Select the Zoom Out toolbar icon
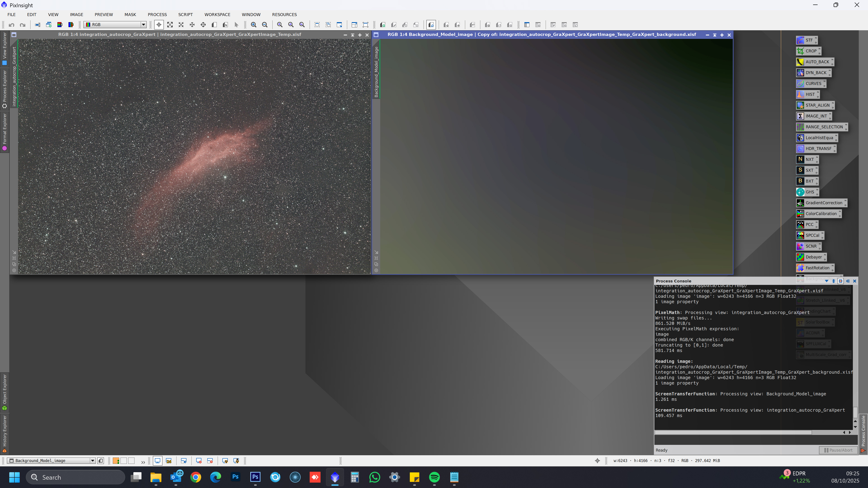868x488 pixels. 265,25
